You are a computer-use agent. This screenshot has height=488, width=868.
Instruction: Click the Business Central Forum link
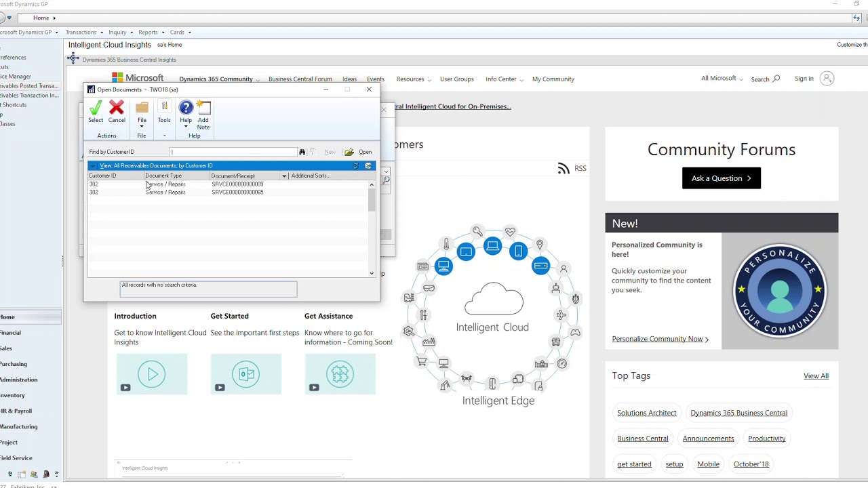[300, 79]
